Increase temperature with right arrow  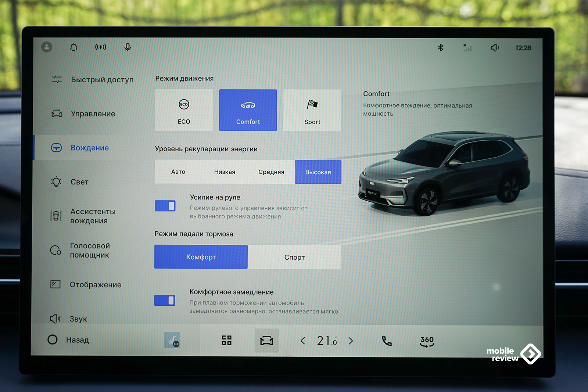click(351, 341)
